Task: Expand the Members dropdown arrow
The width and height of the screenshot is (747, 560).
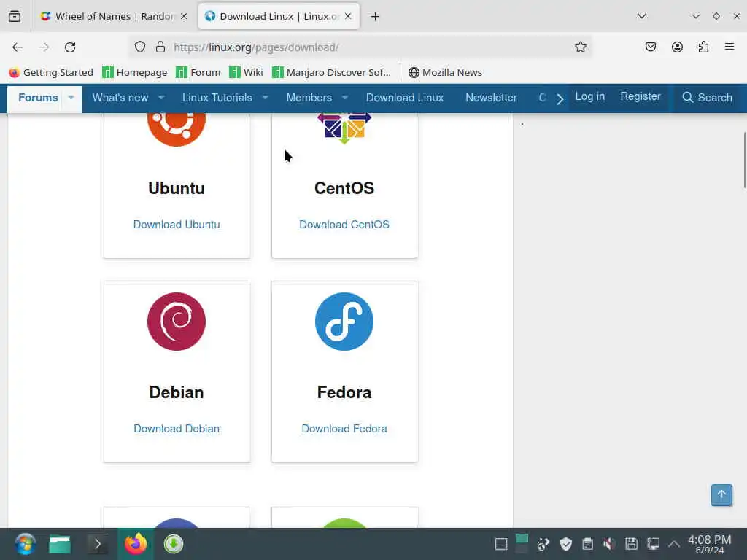Action: 345,98
